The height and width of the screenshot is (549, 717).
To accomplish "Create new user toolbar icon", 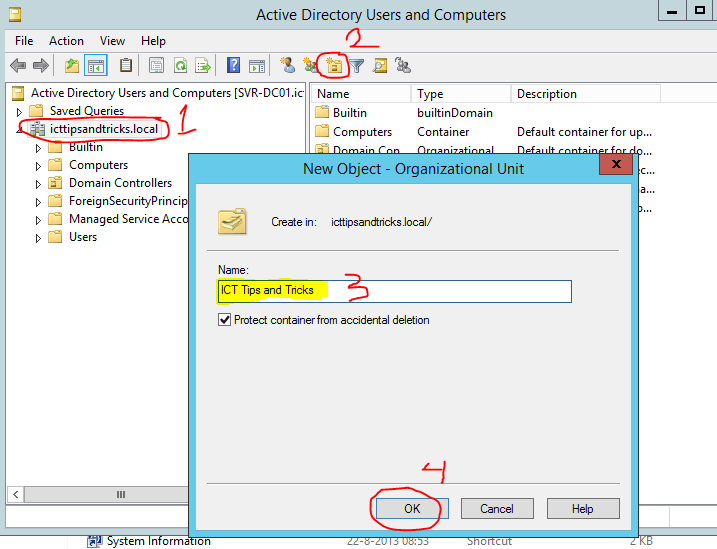I will 288,65.
